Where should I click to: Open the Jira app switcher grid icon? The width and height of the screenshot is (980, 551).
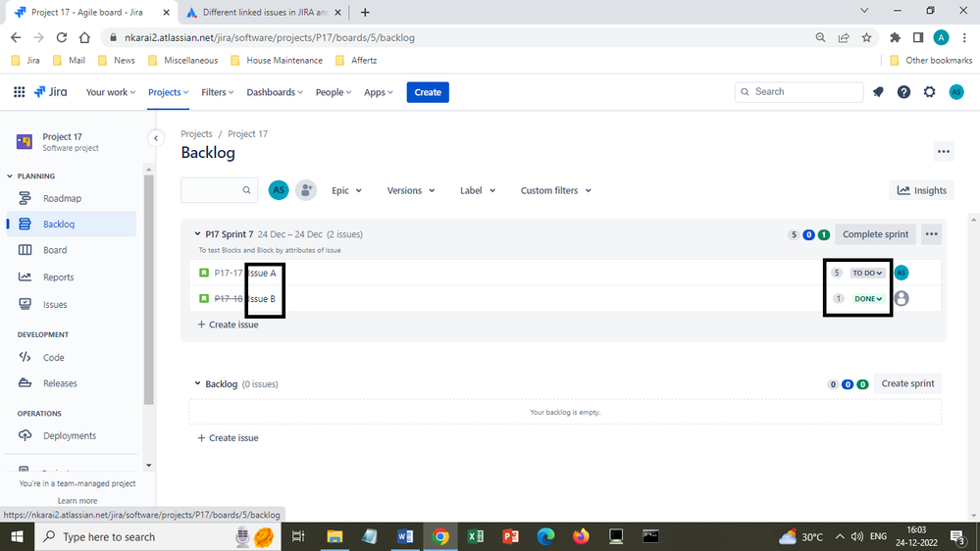(20, 92)
